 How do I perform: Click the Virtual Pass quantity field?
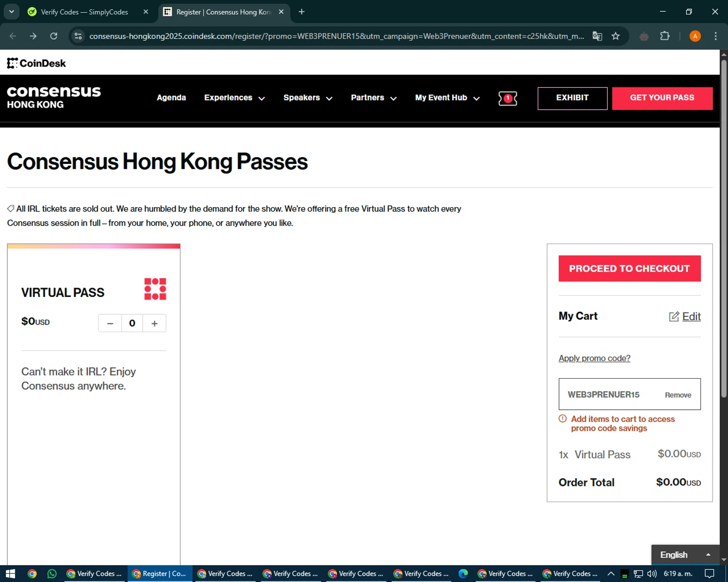[x=132, y=323]
